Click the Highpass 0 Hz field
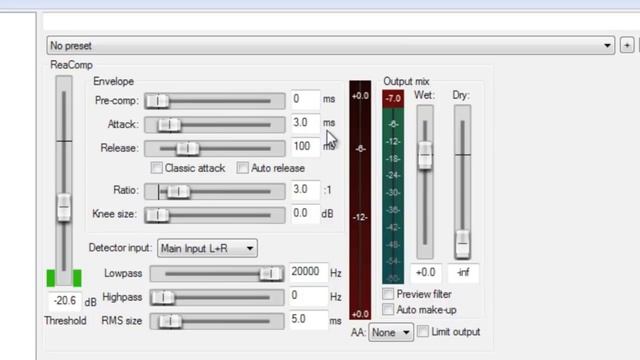Image resolution: width=640 pixels, height=360 pixels. pyautogui.click(x=308, y=296)
